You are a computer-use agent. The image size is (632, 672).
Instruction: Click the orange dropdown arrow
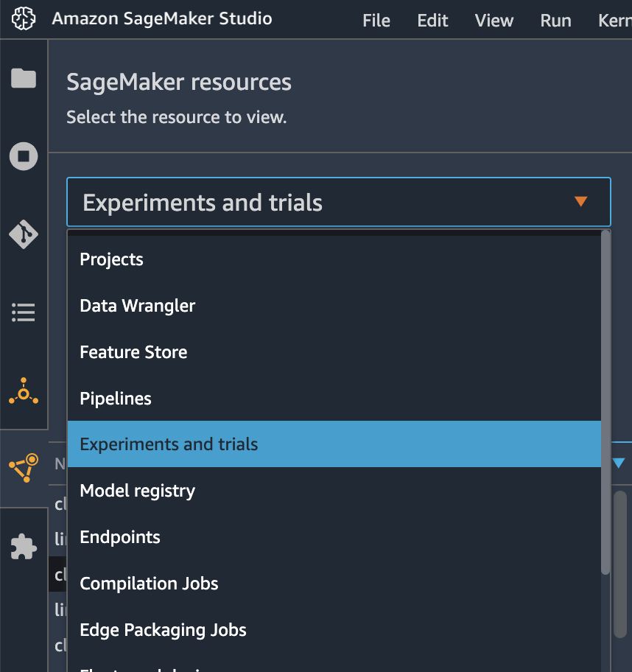(x=580, y=201)
